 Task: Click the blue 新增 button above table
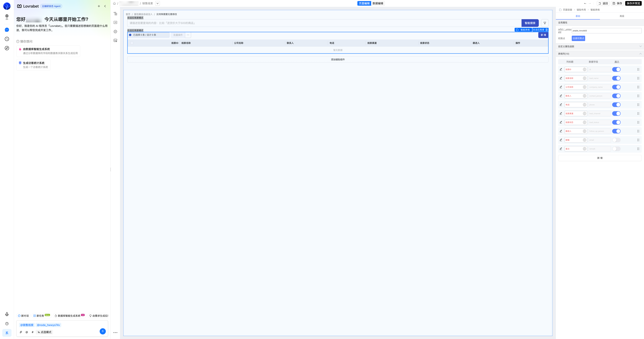543,35
